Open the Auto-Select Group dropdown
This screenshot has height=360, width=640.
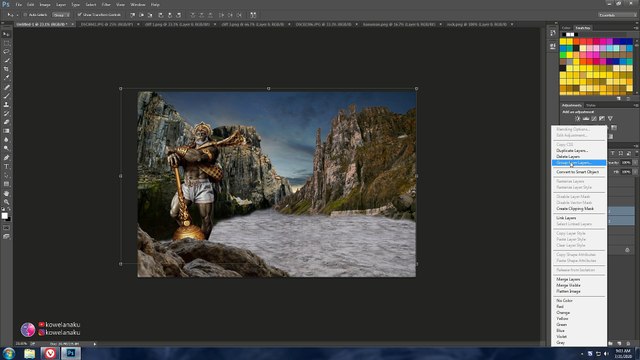[x=61, y=15]
